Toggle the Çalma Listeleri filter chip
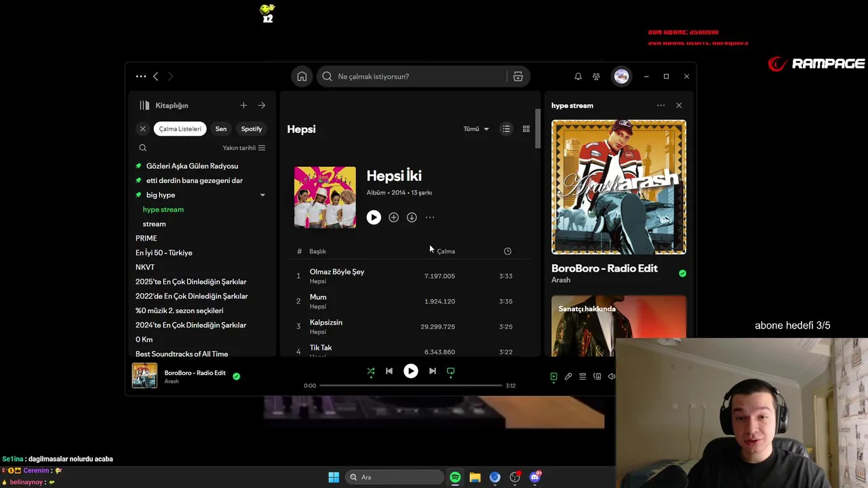Image resolution: width=868 pixels, height=488 pixels. click(180, 129)
